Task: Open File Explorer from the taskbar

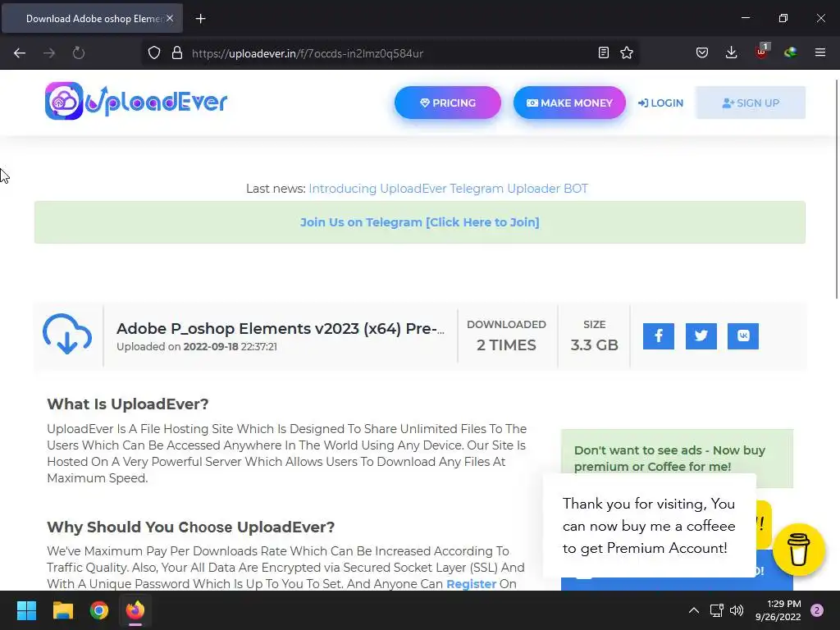Action: pyautogui.click(x=62, y=610)
